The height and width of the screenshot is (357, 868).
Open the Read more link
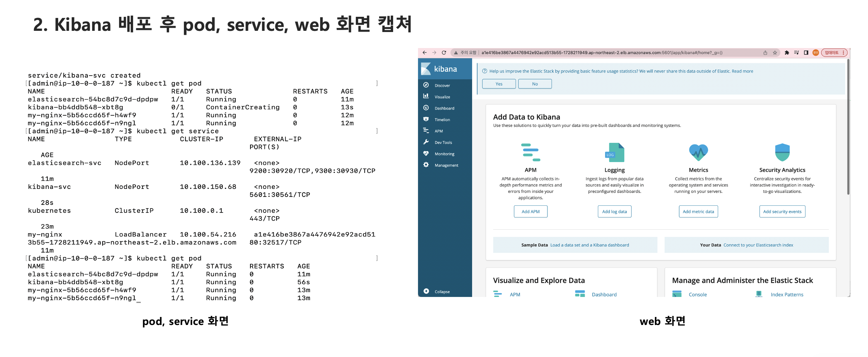[742, 71]
